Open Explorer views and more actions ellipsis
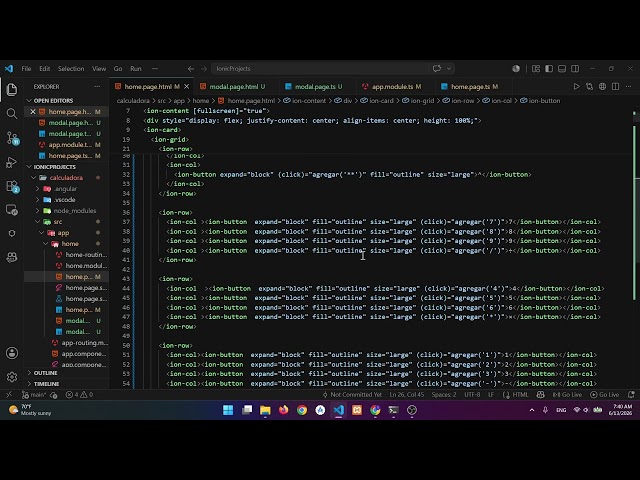 (x=97, y=87)
